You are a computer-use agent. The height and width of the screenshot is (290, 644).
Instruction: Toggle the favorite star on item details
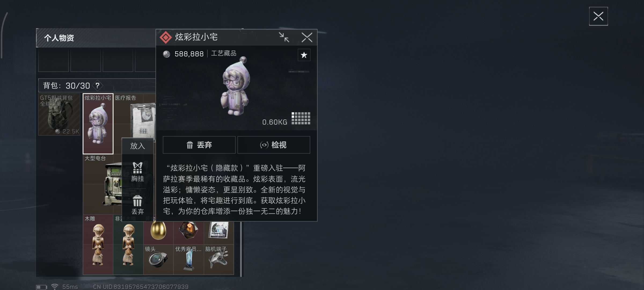pos(304,55)
